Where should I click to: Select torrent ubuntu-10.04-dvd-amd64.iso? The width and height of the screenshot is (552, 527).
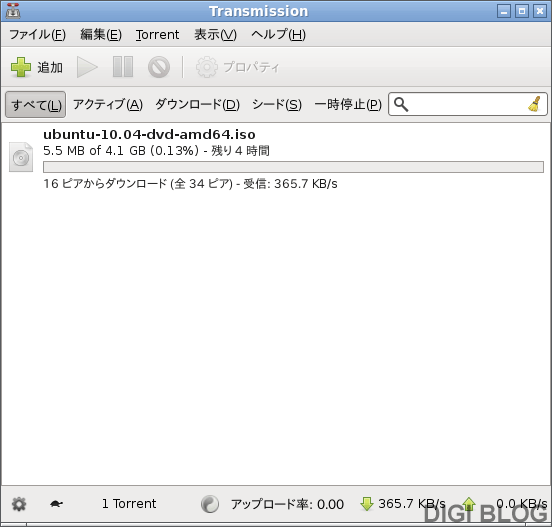(x=276, y=159)
